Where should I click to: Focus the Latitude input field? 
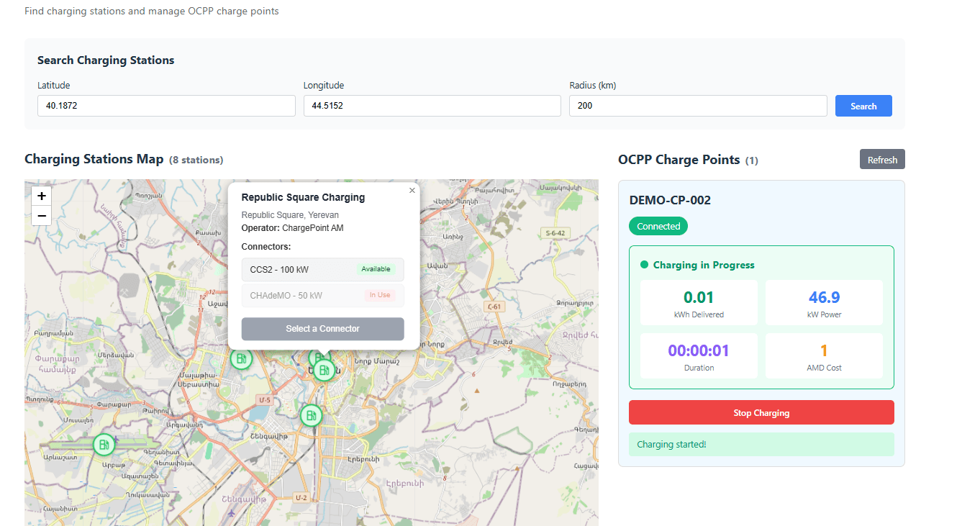tap(166, 106)
